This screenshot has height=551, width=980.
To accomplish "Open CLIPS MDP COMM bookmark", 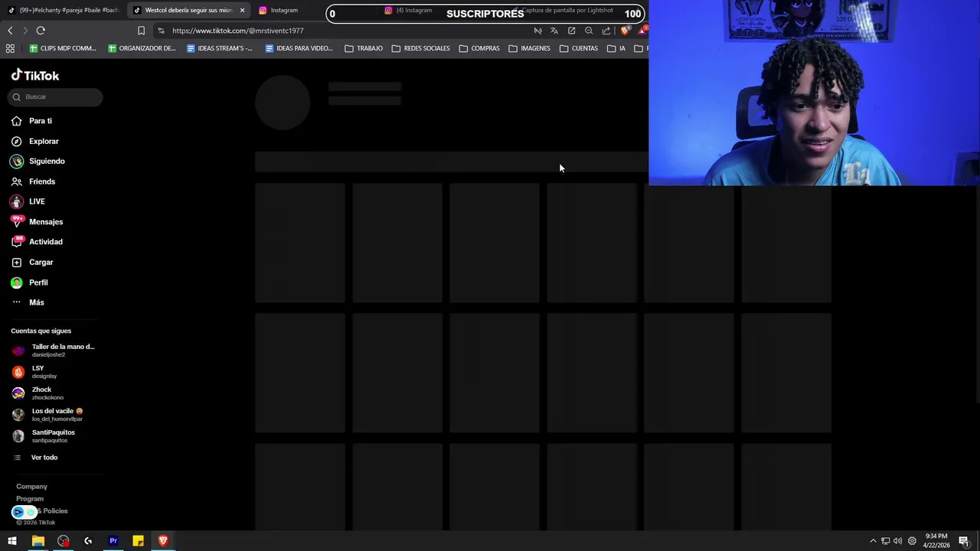I will [x=63, y=48].
